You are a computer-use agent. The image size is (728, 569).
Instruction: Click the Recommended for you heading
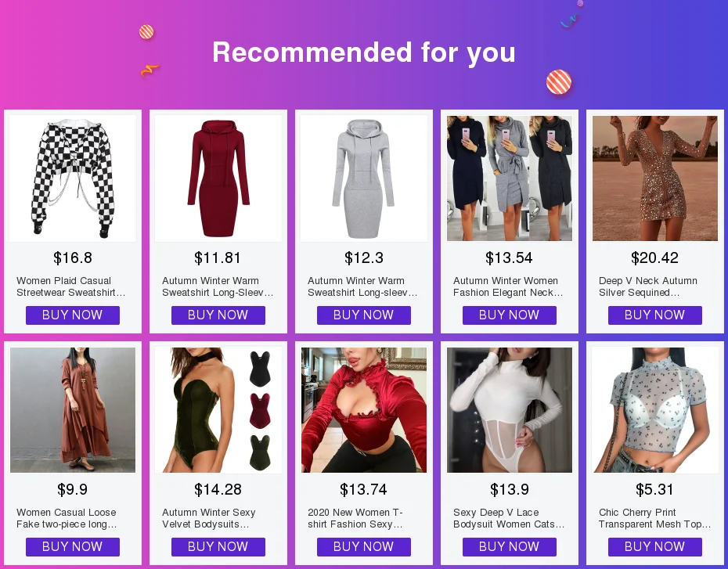(364, 52)
